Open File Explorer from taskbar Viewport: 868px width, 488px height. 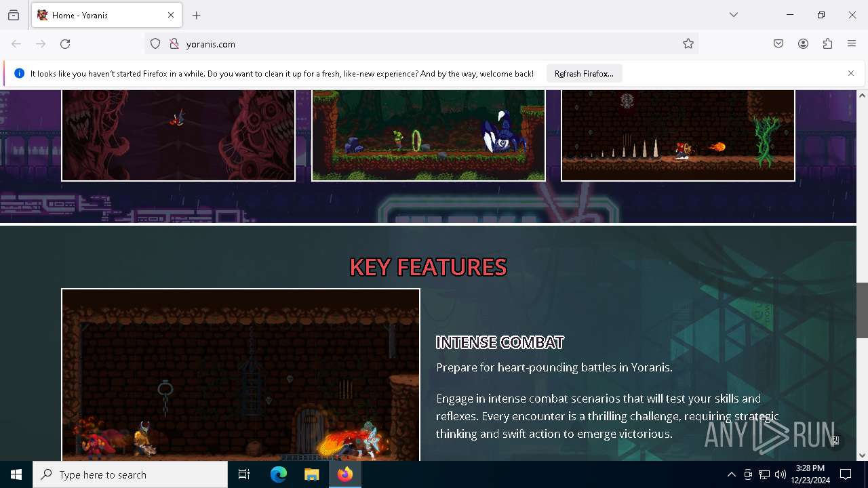(312, 474)
